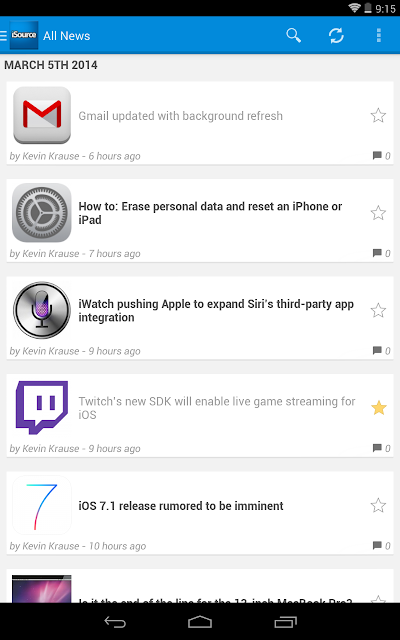Tap the Twitch logo thumbnail
The width and height of the screenshot is (400, 640).
click(x=42, y=408)
